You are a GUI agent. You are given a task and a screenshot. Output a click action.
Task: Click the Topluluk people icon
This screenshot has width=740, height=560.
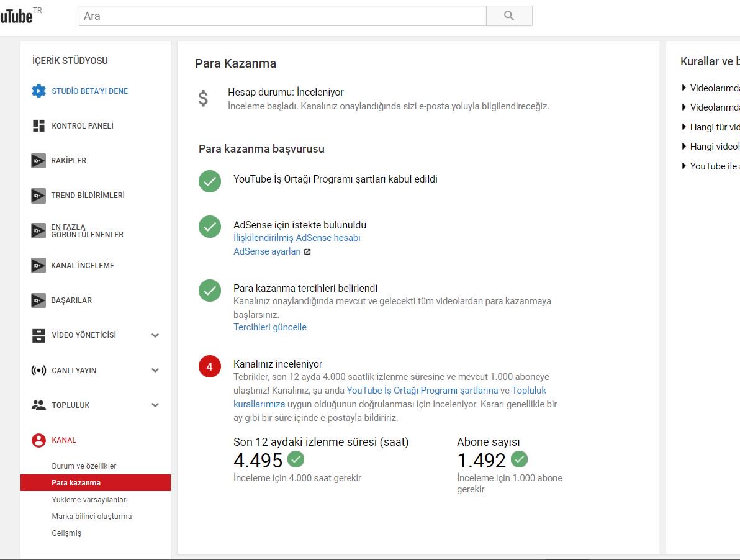38,405
